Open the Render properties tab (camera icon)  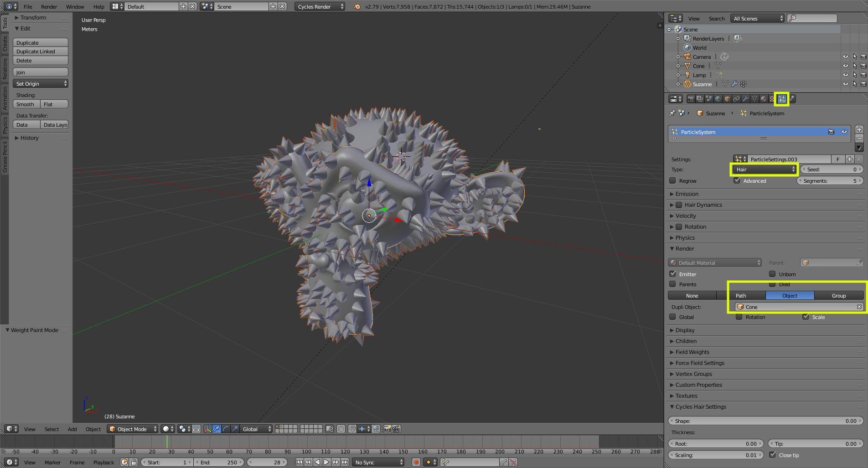[691, 99]
